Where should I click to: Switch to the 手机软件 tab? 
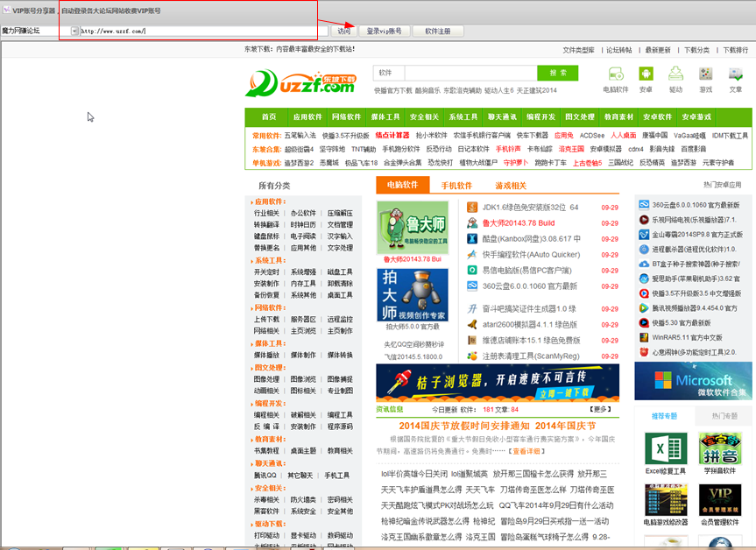point(456,186)
